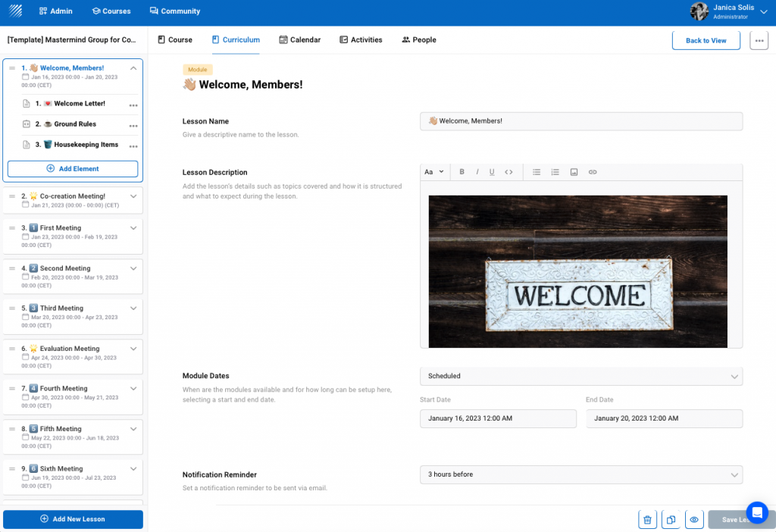Insert a code block in editor
Image resolution: width=776 pixels, height=532 pixels.
tap(508, 172)
